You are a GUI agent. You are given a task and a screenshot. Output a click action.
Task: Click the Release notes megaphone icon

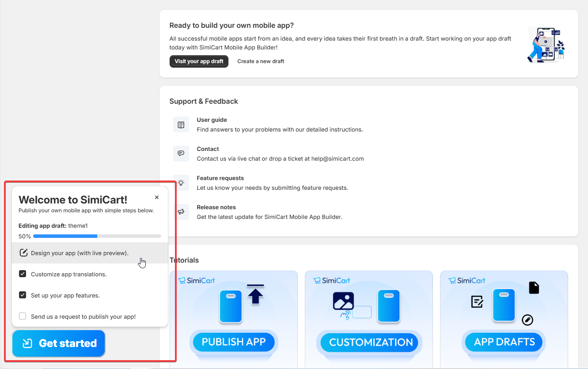[x=181, y=212]
